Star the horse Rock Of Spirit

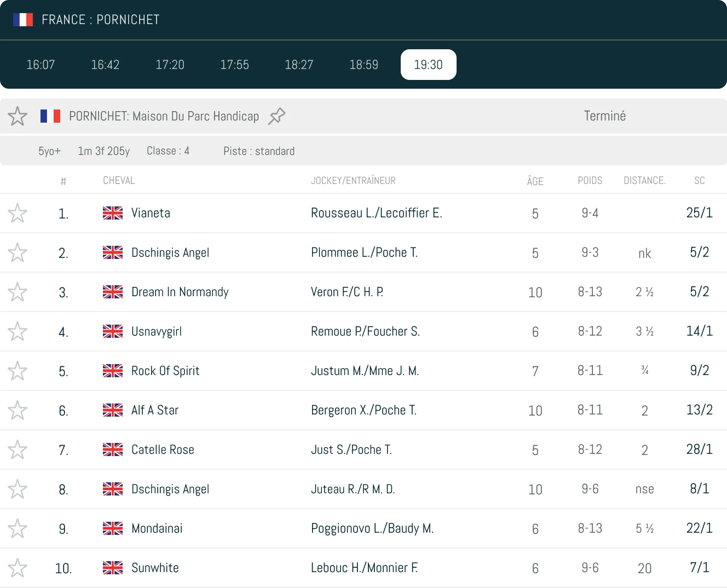click(18, 371)
